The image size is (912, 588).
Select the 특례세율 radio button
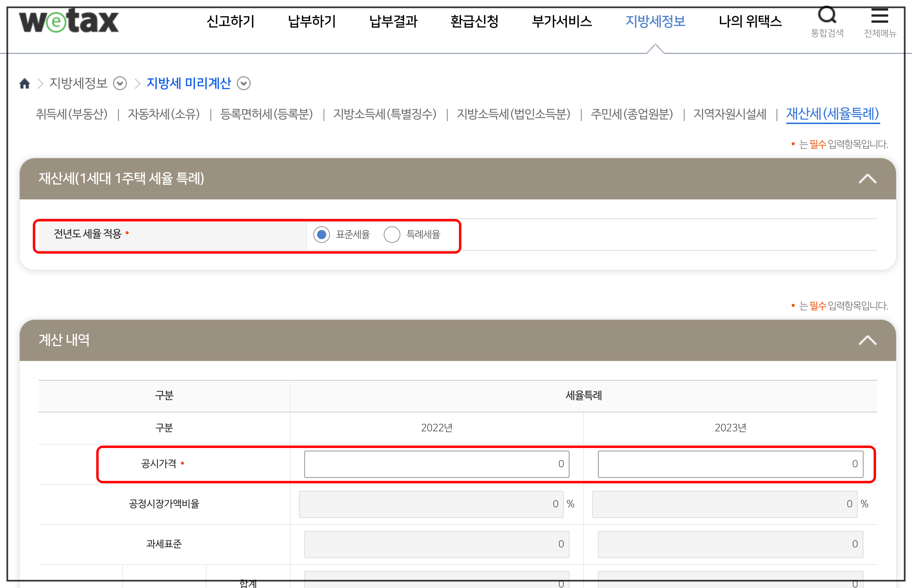(x=392, y=235)
